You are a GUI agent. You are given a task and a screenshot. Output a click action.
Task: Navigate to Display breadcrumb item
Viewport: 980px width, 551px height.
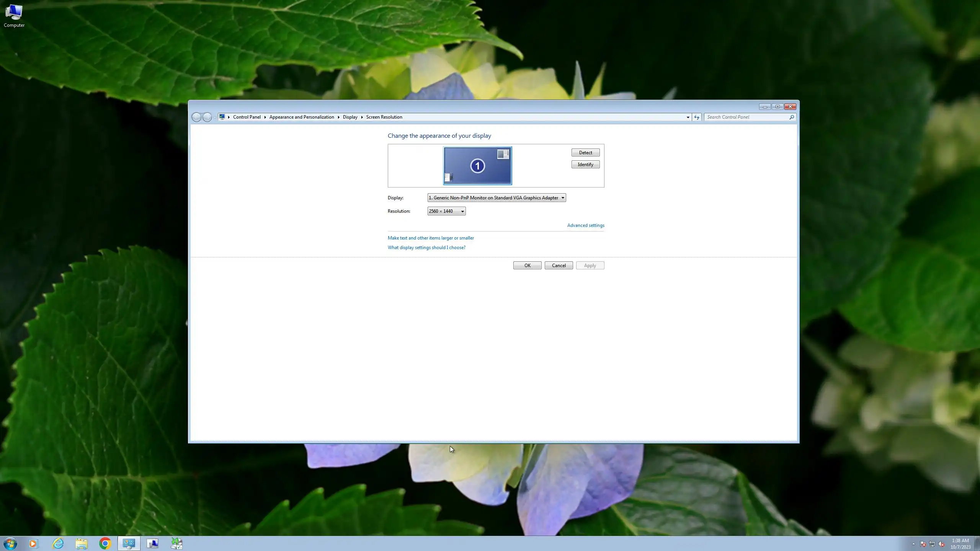point(350,117)
